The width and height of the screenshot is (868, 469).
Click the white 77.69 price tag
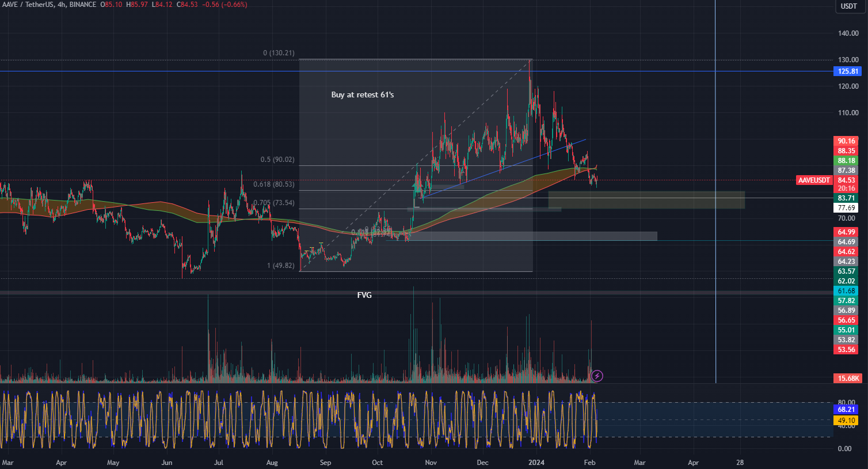tap(846, 208)
